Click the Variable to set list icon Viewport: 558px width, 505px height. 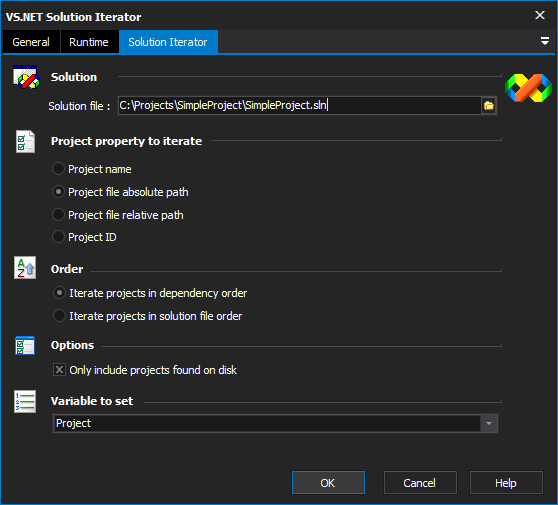[25, 401]
